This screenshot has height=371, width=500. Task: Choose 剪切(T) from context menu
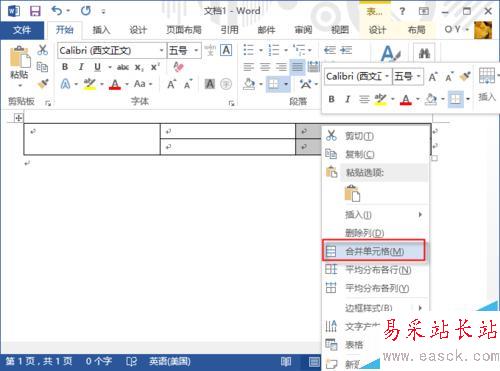coord(359,136)
